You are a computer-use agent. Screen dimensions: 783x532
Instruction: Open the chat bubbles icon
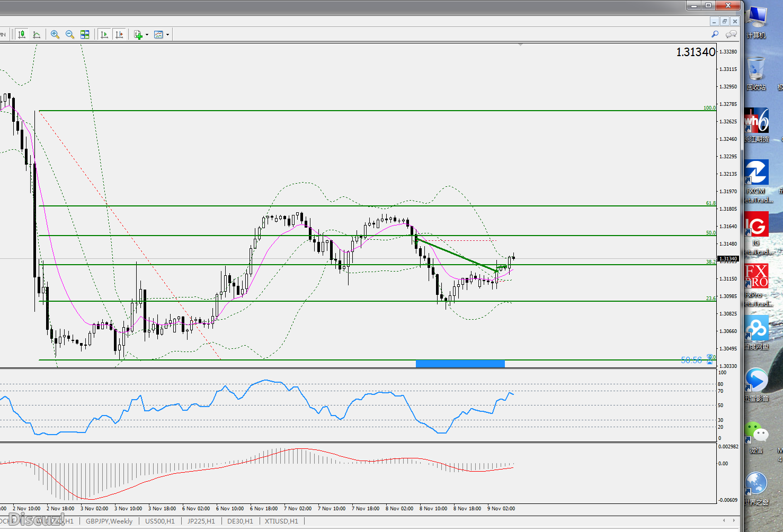point(731,34)
